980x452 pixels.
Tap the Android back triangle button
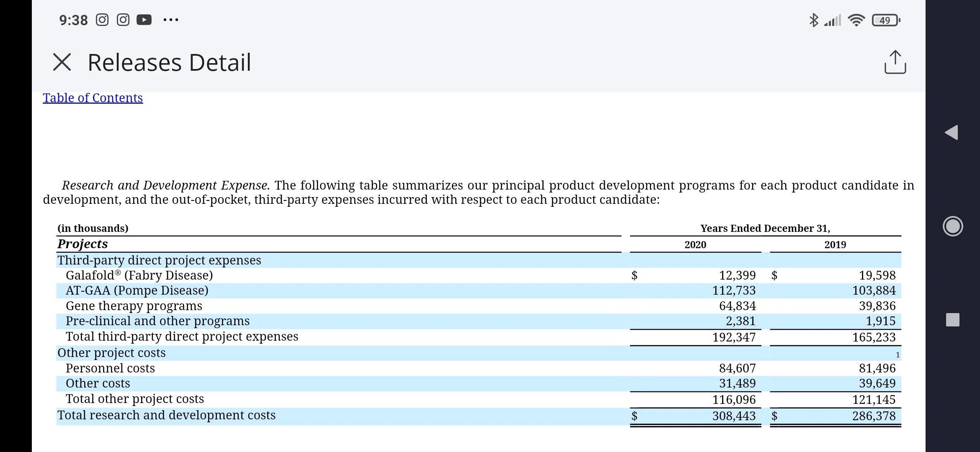tap(952, 133)
